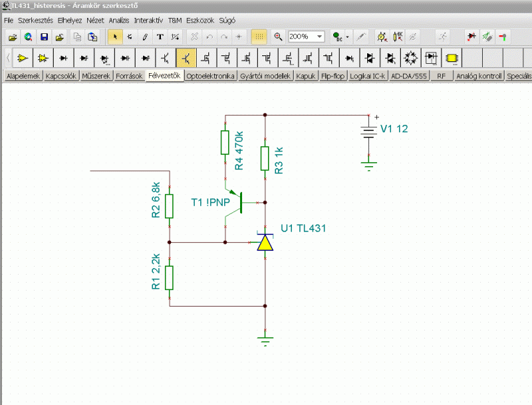Pick the NPN transistor component icon
The image size is (532, 405).
[166, 59]
